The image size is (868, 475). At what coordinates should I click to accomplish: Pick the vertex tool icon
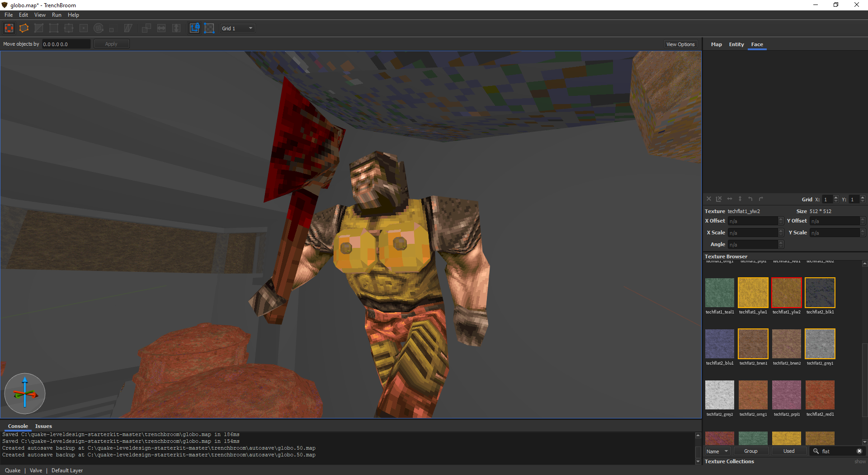tap(54, 28)
